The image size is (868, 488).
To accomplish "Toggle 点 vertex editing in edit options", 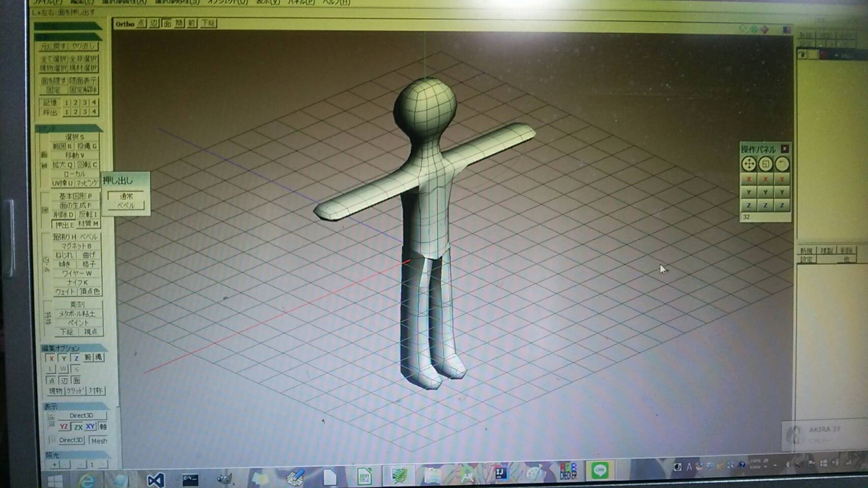I will (x=51, y=380).
